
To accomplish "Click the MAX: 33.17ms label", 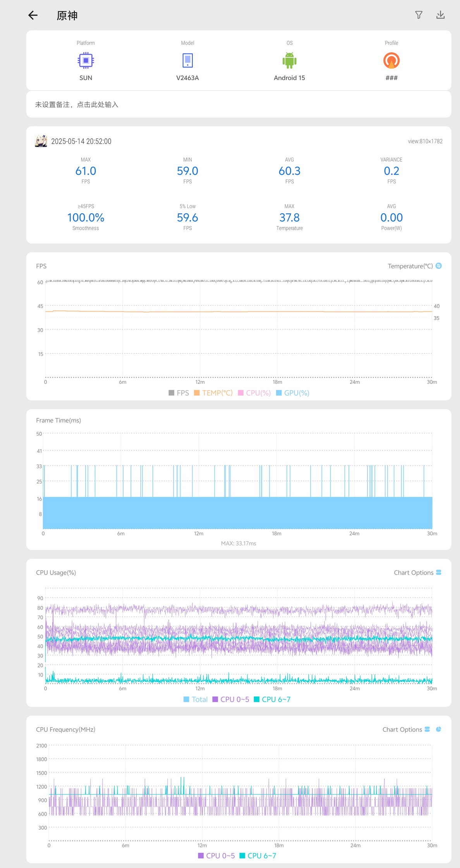I will point(239,543).
